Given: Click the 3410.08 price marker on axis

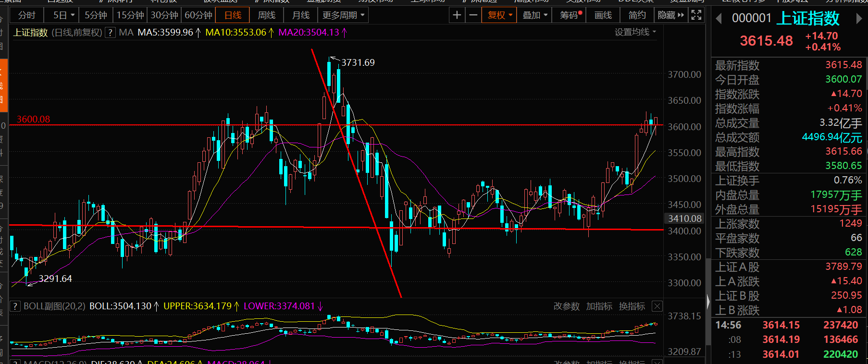Looking at the screenshot, I should click(x=684, y=219).
